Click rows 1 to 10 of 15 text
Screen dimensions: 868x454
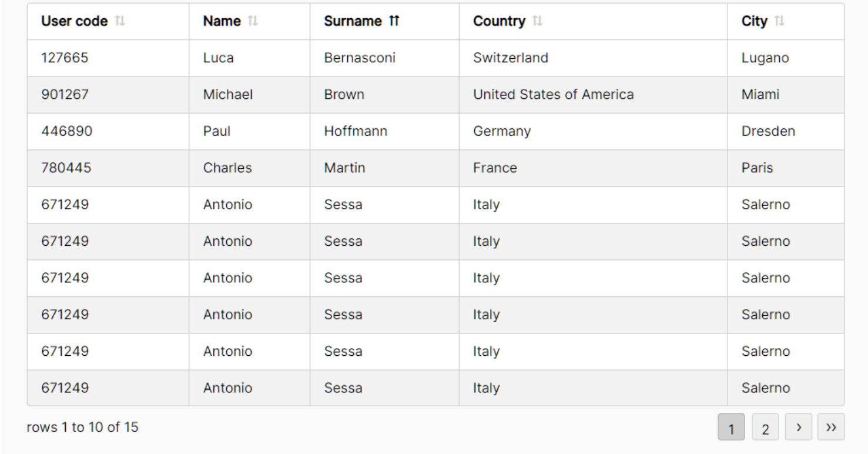83,427
